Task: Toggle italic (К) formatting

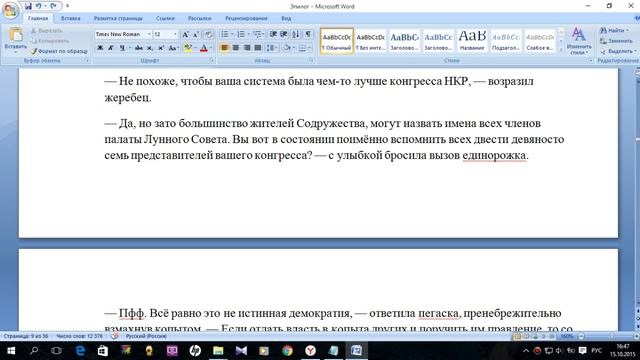Action: click(111, 48)
